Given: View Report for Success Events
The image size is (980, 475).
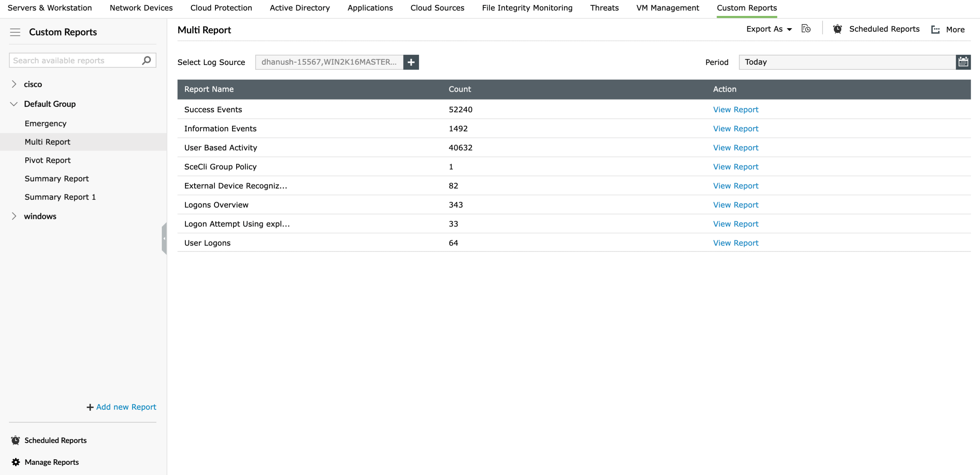Looking at the screenshot, I should (x=735, y=110).
